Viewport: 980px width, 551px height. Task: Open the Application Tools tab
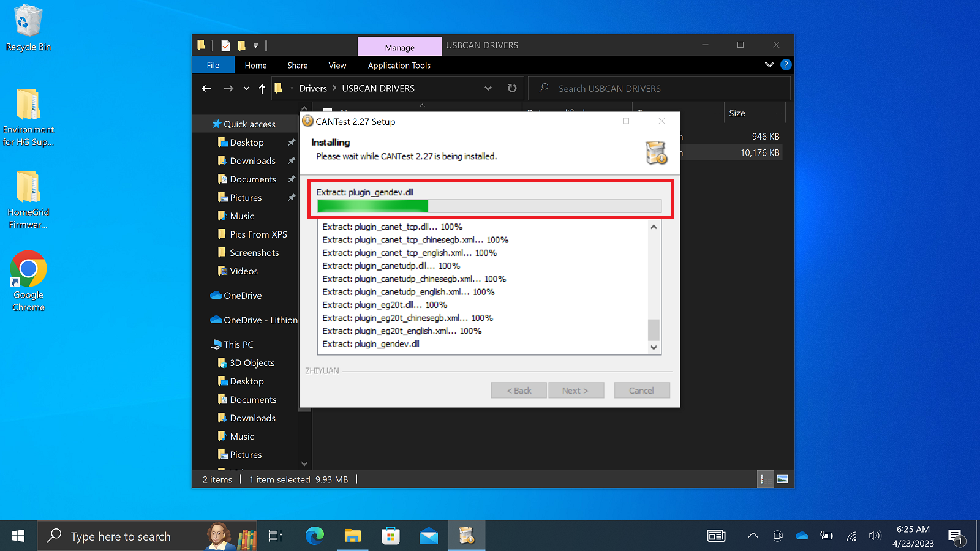tap(399, 65)
